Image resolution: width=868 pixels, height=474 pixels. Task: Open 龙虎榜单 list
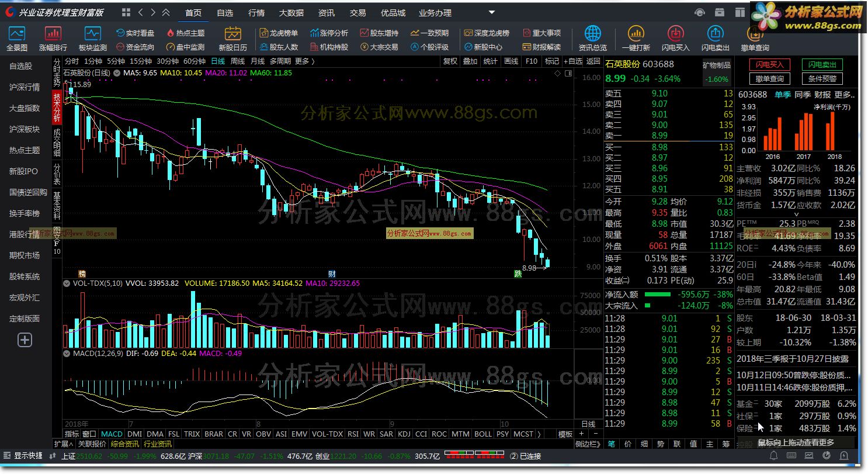(279, 33)
